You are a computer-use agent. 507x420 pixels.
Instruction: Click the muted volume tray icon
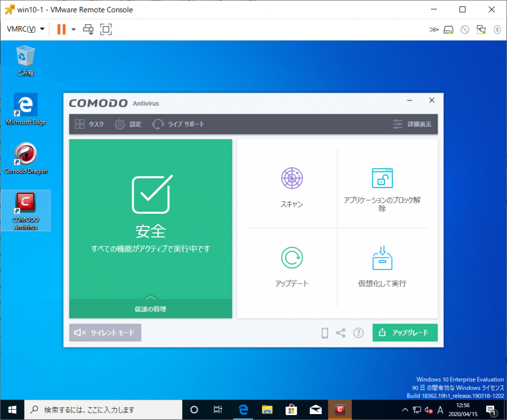click(x=429, y=410)
